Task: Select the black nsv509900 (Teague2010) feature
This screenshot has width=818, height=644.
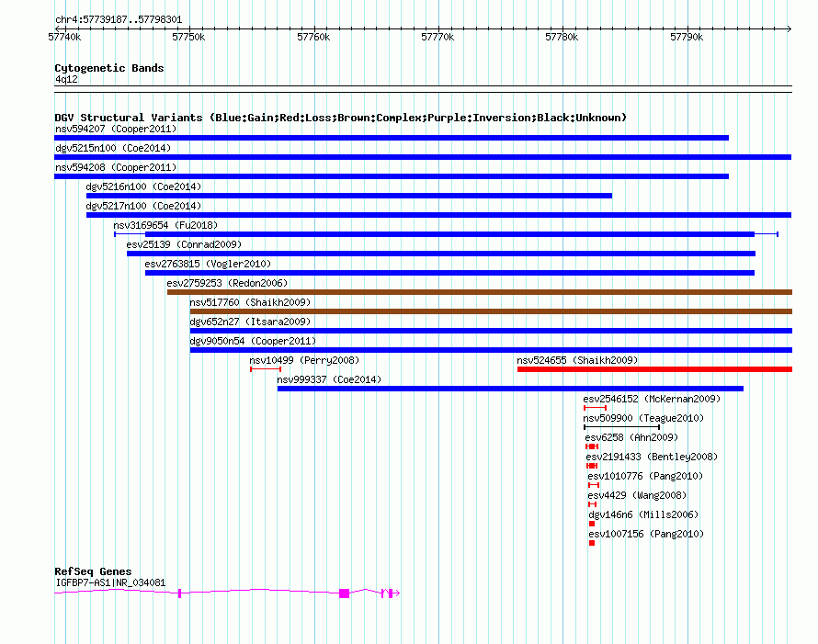Action: pos(622,427)
